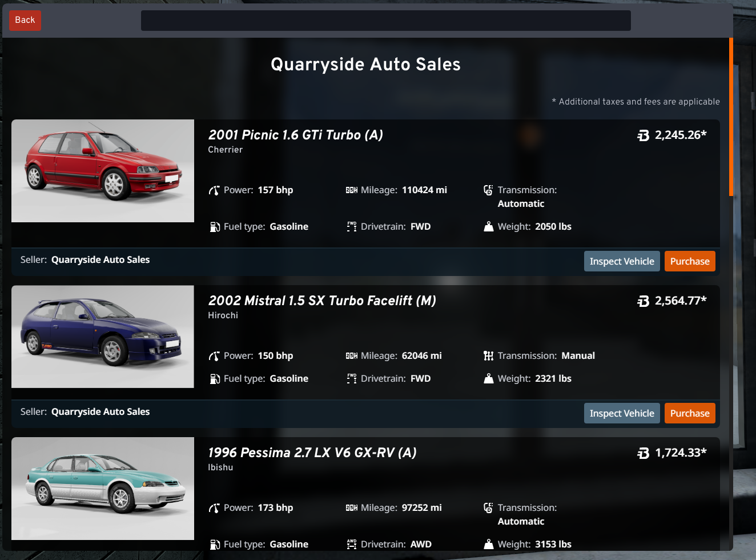The height and width of the screenshot is (560, 756).
Task: Select the title 2001 Picnic 1.6 GTi Turbo (A)
Action: click(296, 135)
